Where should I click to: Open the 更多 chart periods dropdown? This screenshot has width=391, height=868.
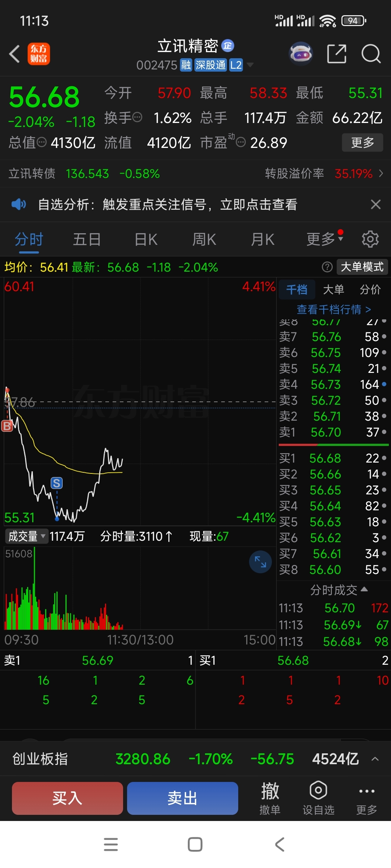click(x=324, y=239)
